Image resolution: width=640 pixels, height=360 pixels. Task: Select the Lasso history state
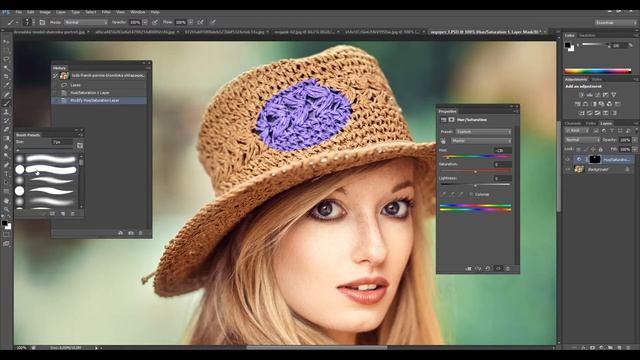(x=99, y=85)
